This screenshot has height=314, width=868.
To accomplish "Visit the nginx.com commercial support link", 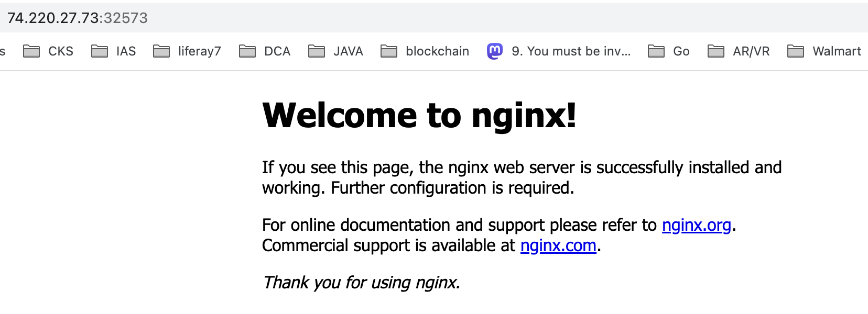I will pos(558,245).
